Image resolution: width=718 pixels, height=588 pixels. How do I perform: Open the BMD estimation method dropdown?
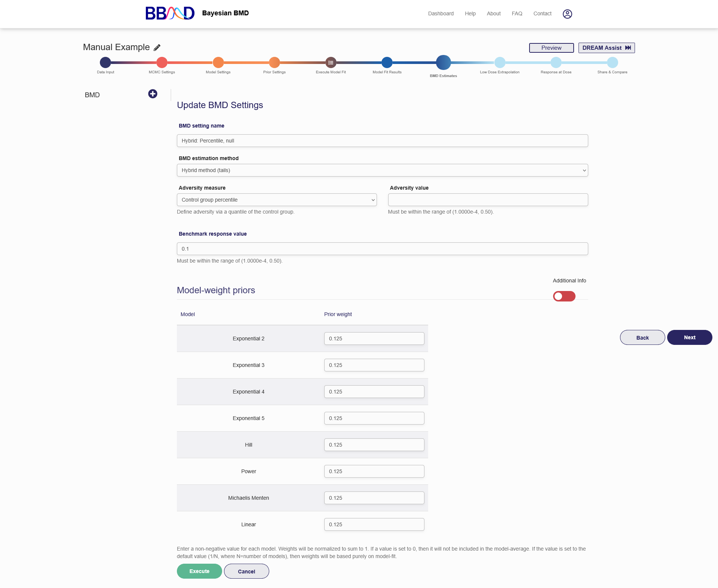(x=382, y=170)
